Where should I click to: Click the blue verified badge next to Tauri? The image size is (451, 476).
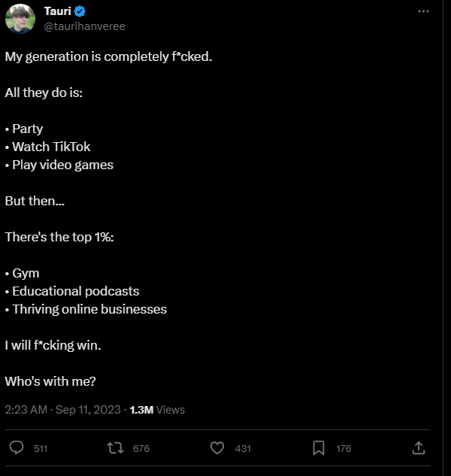click(x=80, y=11)
